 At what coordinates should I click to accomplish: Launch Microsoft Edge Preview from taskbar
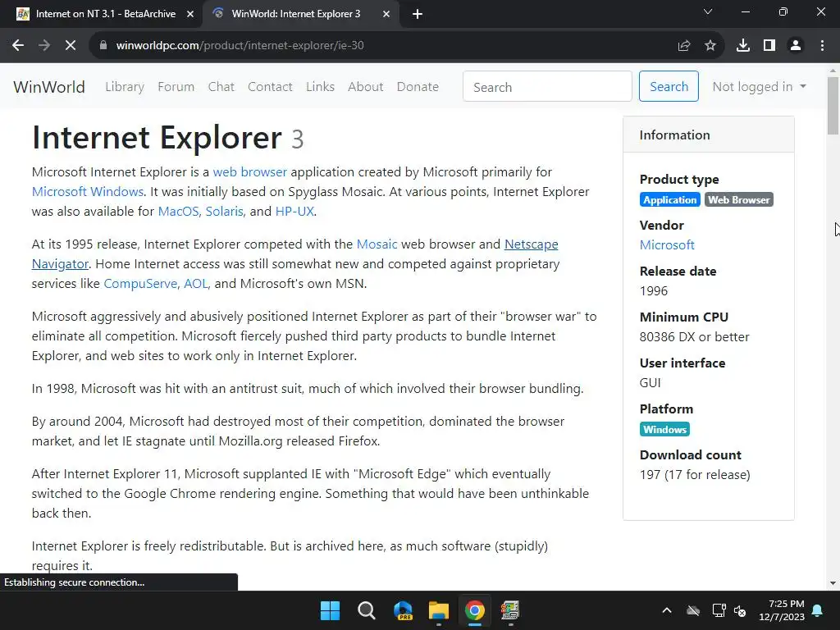(403, 610)
